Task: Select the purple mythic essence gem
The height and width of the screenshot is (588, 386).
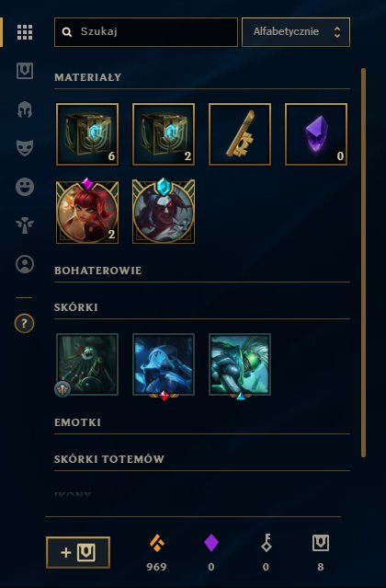Action: pos(316,134)
